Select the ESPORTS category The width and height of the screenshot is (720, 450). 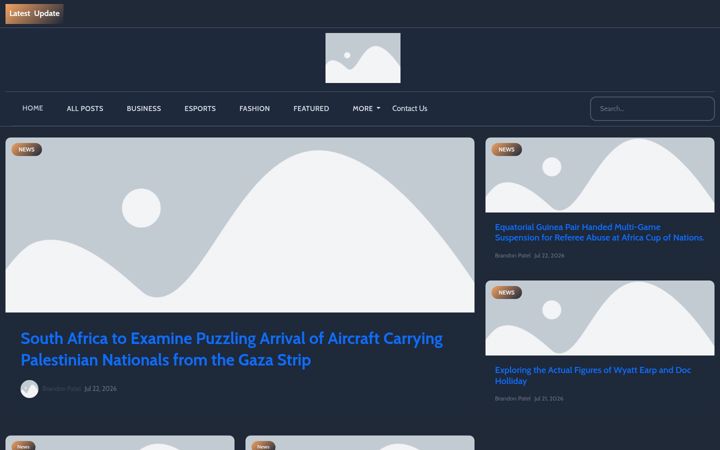[x=200, y=108]
